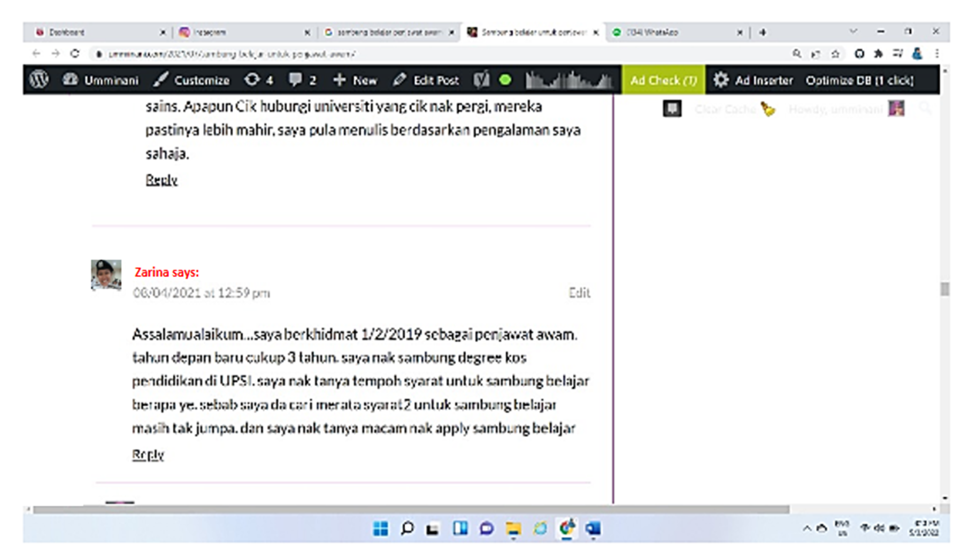Click Reply under Zarina's comment
976x560 pixels.
[148, 454]
